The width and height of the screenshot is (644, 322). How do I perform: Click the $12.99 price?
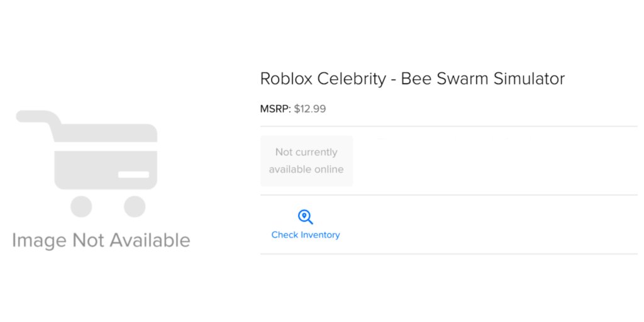310,109
